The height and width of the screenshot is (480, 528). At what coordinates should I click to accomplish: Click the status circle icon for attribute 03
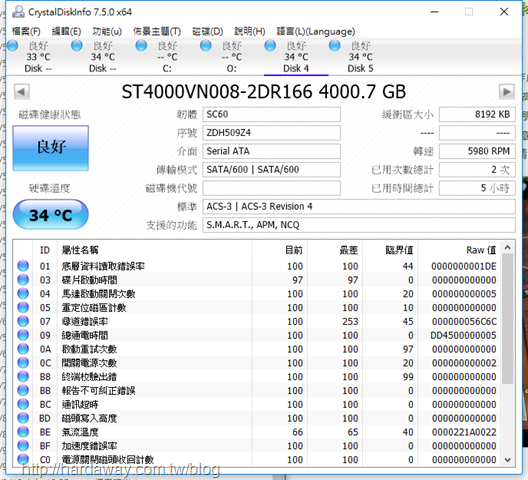(x=23, y=280)
